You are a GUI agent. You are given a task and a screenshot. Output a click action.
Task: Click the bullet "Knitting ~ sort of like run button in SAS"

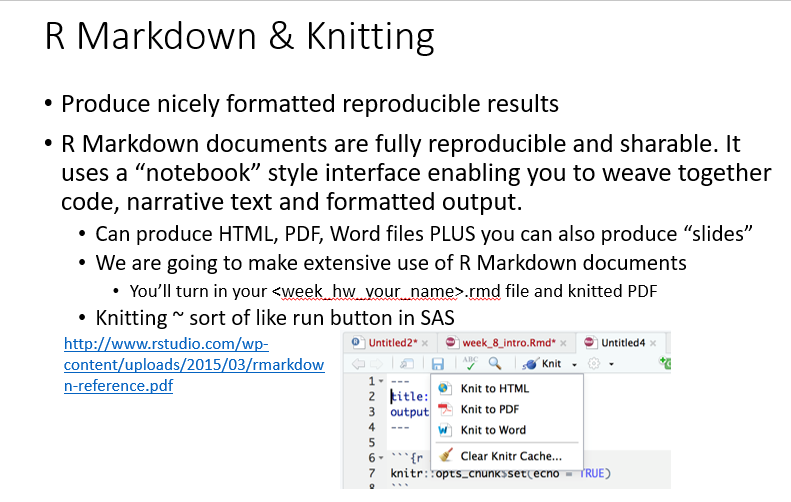pyautogui.click(x=275, y=318)
